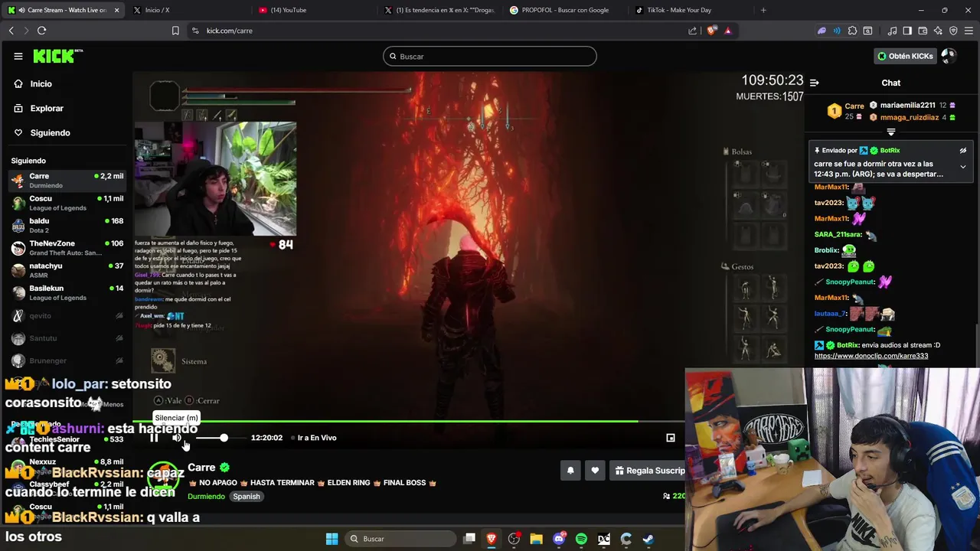Viewport: 980px width, 551px height.
Task: Select the Coscu League of Legends channel
Action: 67,203
